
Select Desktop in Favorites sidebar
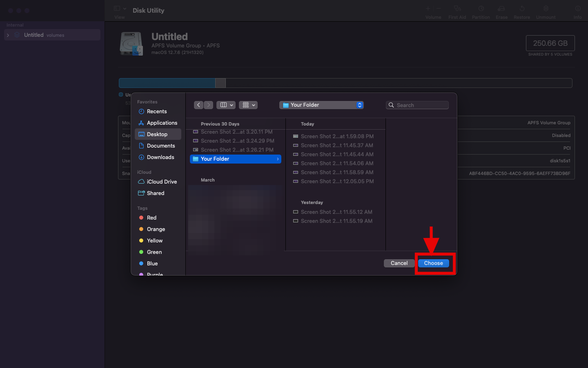click(x=157, y=135)
